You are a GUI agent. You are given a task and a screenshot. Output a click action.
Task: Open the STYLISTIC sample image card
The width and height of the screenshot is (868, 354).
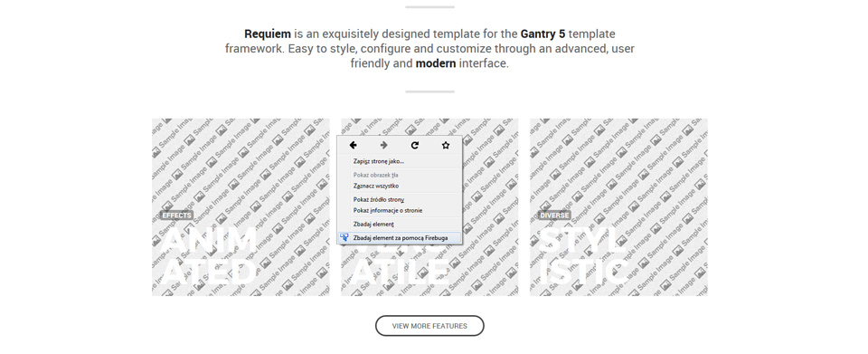tap(618, 207)
